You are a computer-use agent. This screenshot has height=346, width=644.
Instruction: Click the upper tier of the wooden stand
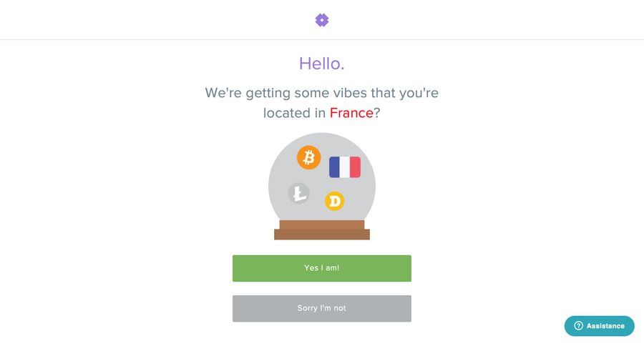(322, 224)
